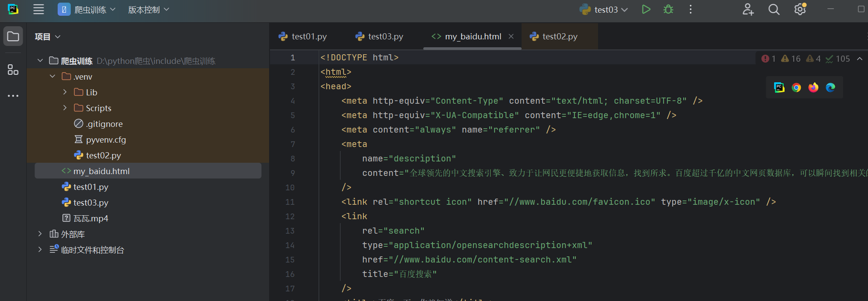Viewport: 868px width, 301px height.
Task: Click the opensearchdescription+xml type value
Action: (490, 245)
